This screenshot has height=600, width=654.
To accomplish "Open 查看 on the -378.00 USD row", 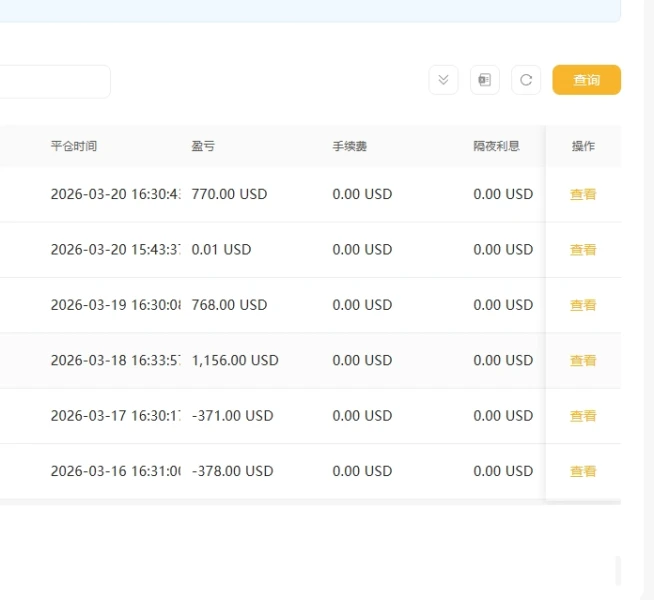I will click(583, 471).
